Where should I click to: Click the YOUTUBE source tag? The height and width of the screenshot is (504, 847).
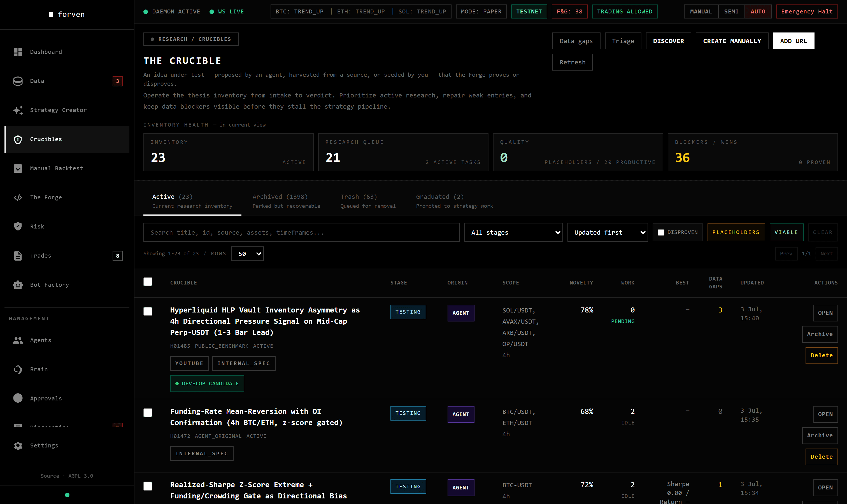pos(189,364)
